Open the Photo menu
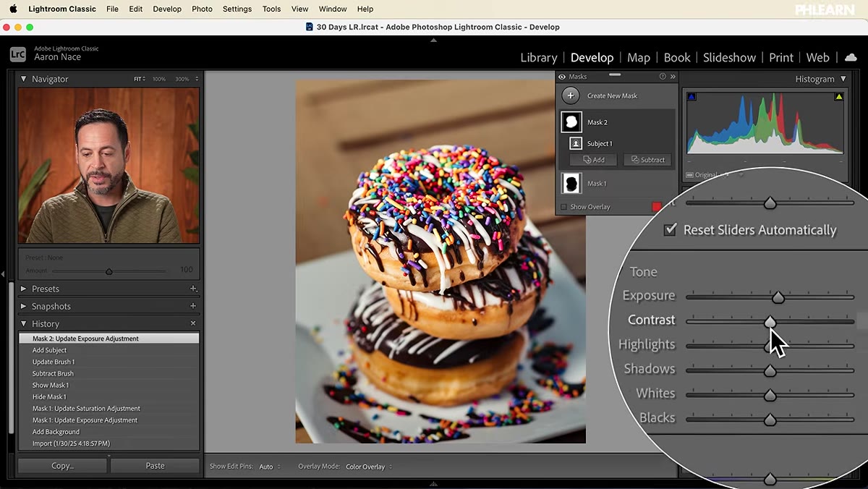The height and width of the screenshot is (489, 868). (202, 9)
